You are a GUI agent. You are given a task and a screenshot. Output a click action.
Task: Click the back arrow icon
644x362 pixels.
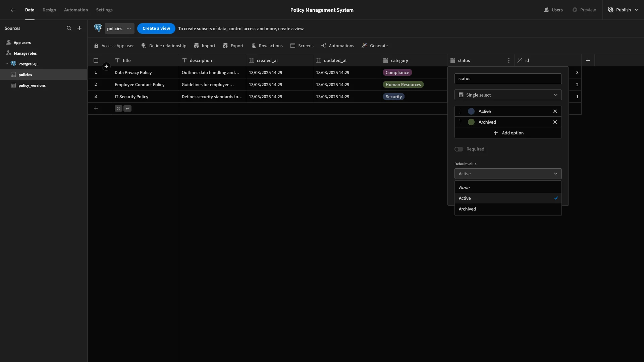coord(13,10)
